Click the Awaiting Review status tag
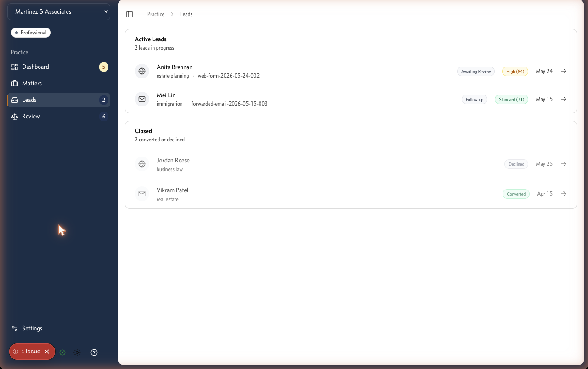Image resolution: width=588 pixels, height=369 pixels. click(476, 72)
